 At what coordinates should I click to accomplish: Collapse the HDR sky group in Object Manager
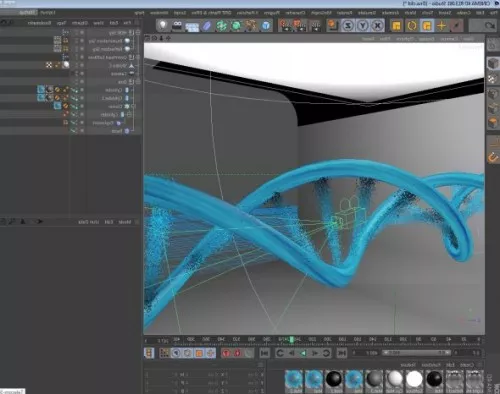tap(138, 33)
